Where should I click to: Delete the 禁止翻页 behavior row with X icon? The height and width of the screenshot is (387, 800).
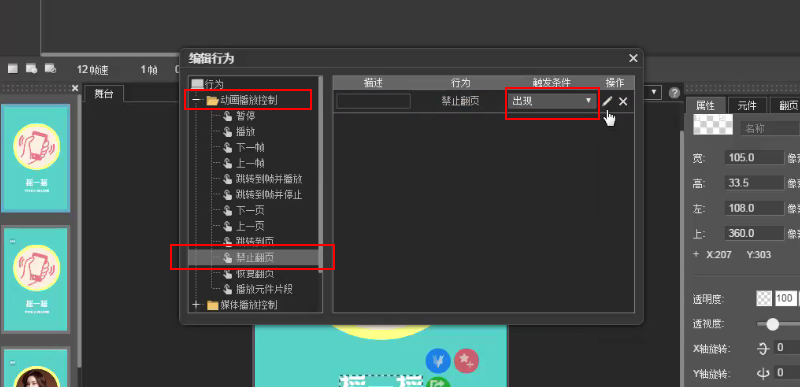[623, 101]
